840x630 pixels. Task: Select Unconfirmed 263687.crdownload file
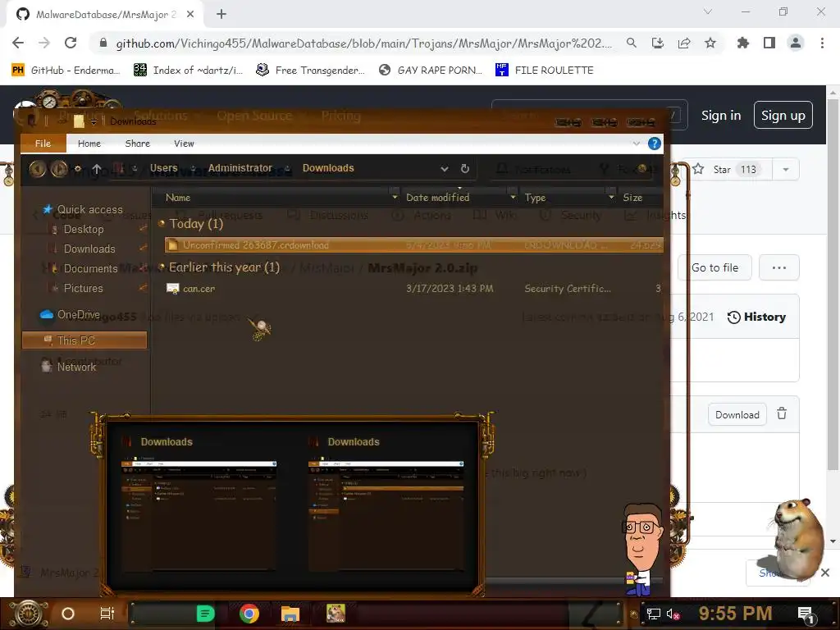click(413, 245)
